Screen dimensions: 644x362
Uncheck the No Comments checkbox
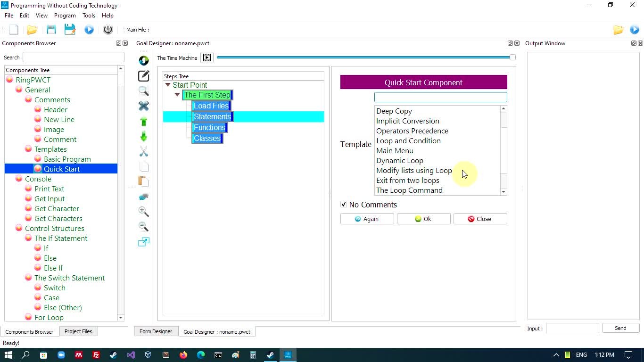(x=344, y=205)
